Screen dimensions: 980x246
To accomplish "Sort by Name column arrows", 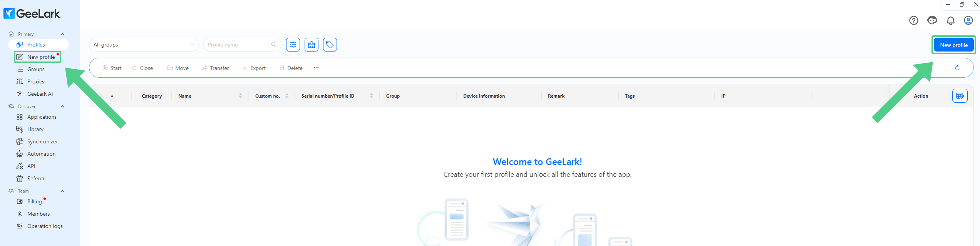I will (x=241, y=96).
